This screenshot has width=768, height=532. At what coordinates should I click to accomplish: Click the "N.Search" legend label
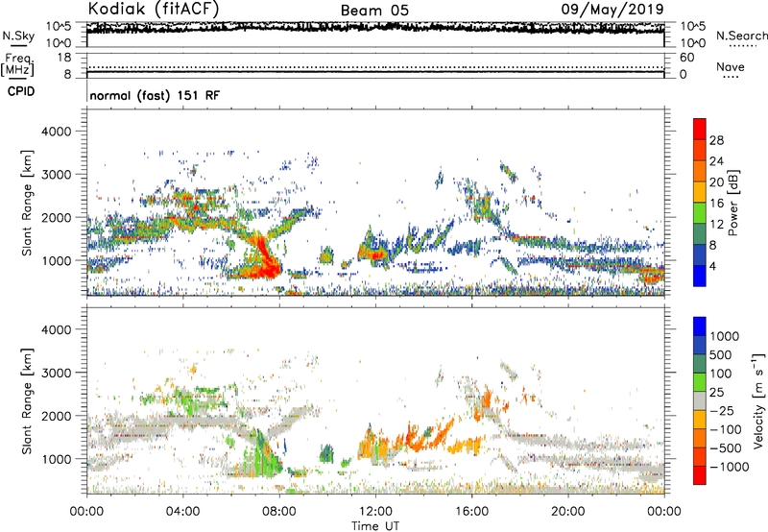pos(741,36)
